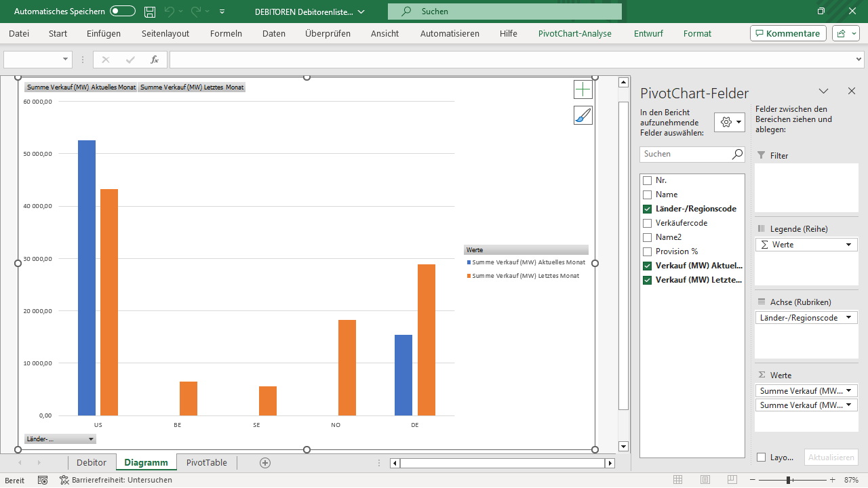Screen dimensions: 868x488
Task: Click the Save icon in title bar
Action: coord(150,12)
